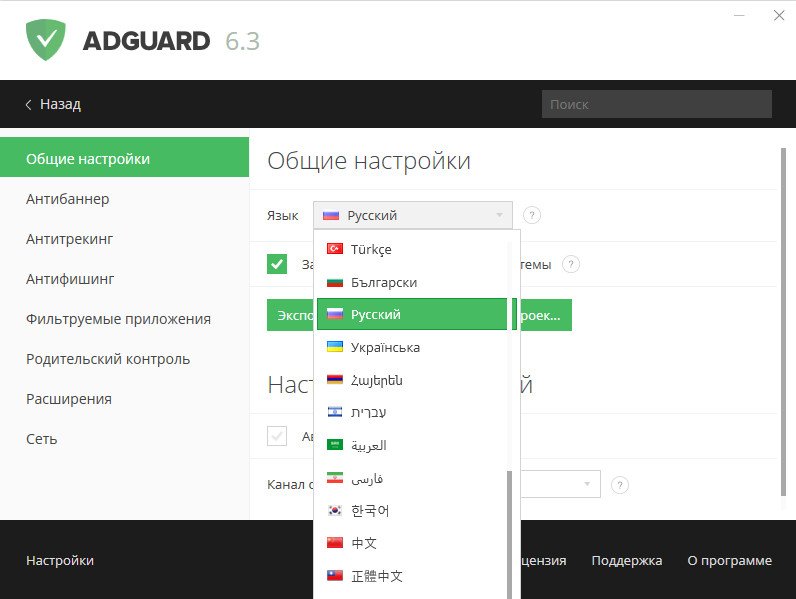Click the Bulgarian flag icon
Image resolution: width=796 pixels, height=599 pixels.
pos(335,282)
